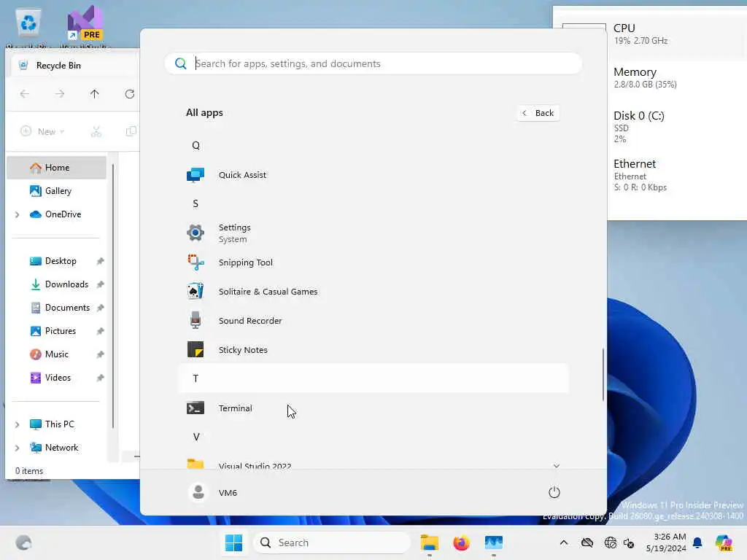This screenshot has width=747, height=560.
Task: Launch Terminal from the app list
Action: point(373,408)
